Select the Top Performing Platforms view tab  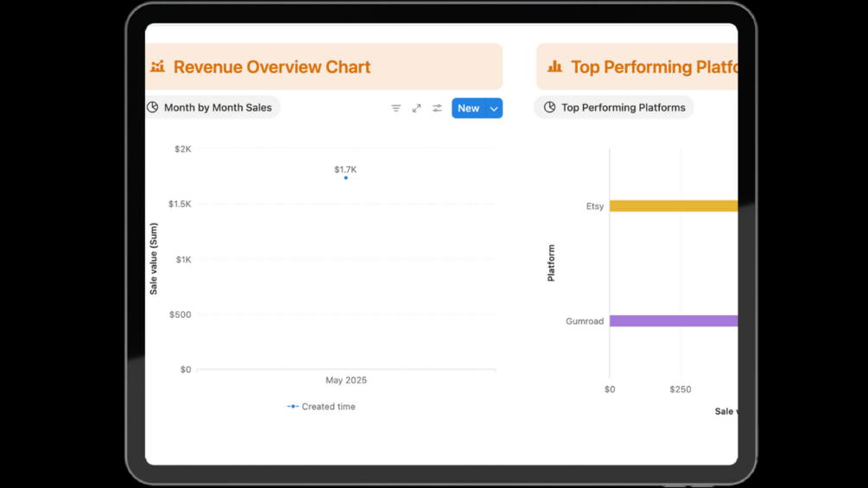(623, 107)
